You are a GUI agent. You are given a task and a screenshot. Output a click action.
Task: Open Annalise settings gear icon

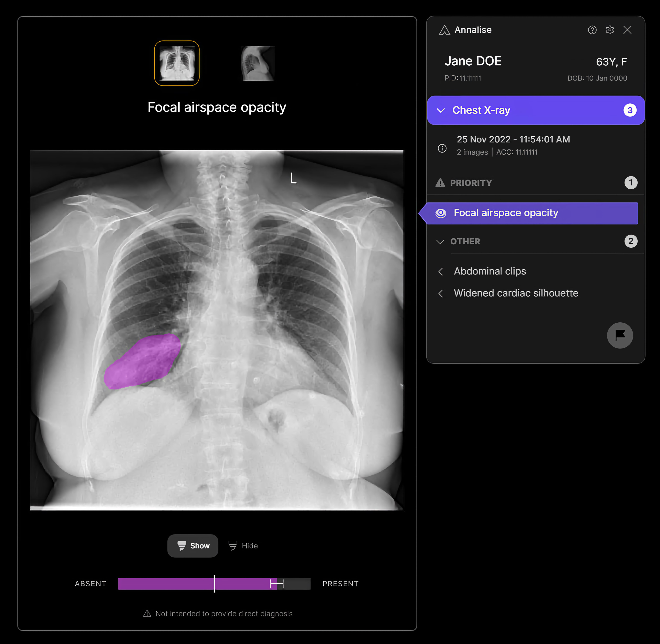click(x=610, y=30)
